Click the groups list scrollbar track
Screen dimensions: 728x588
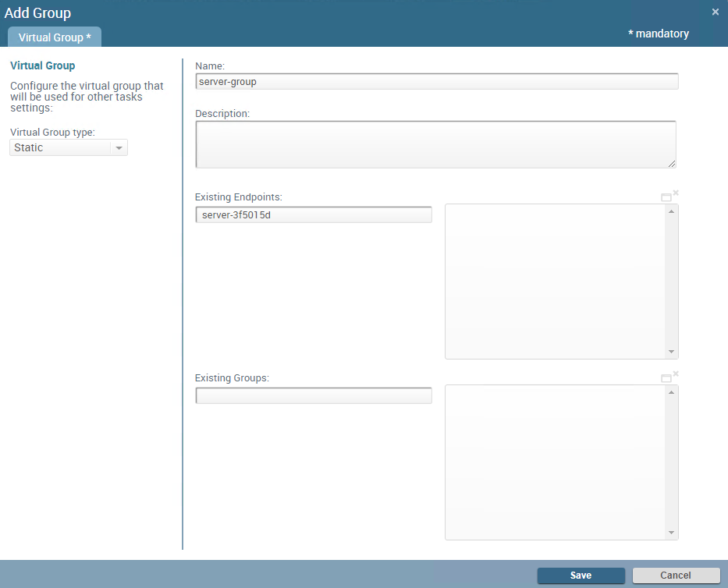[x=672, y=462]
